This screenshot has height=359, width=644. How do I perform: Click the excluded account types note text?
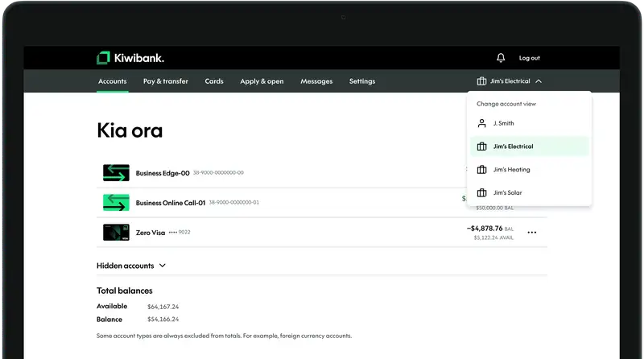(224, 336)
